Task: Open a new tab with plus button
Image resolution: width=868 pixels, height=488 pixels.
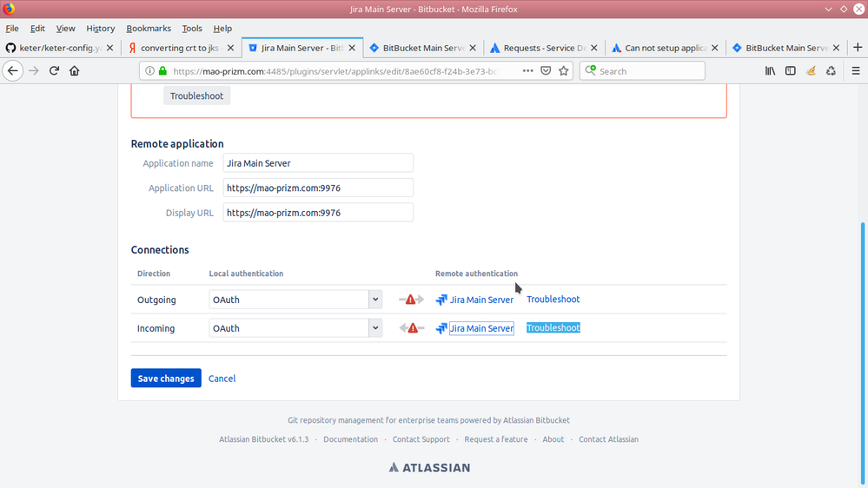Action: click(x=858, y=48)
